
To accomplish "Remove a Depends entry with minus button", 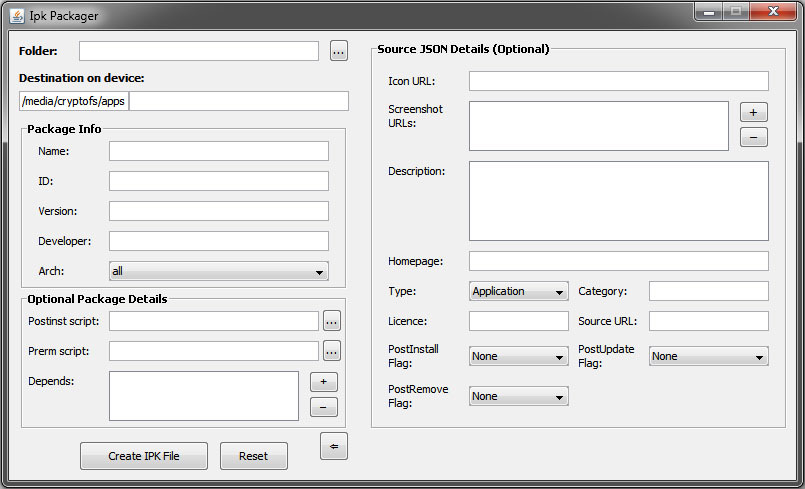I will point(323,407).
